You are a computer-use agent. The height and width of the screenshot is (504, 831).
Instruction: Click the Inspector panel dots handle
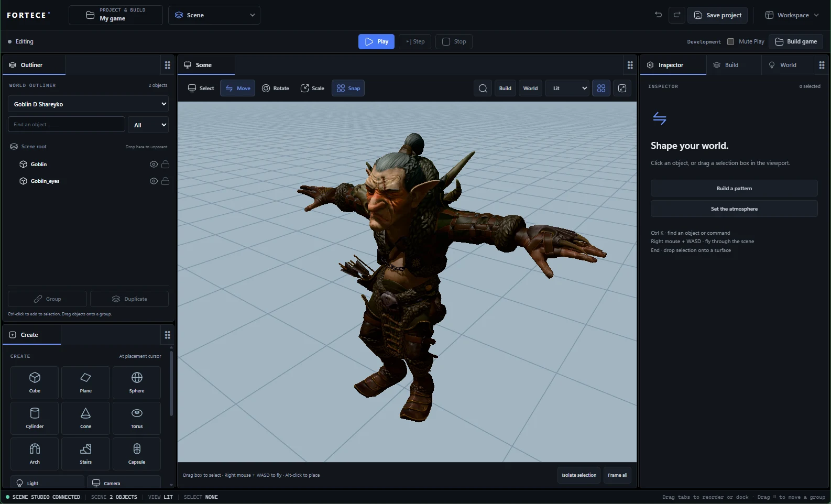click(x=822, y=65)
